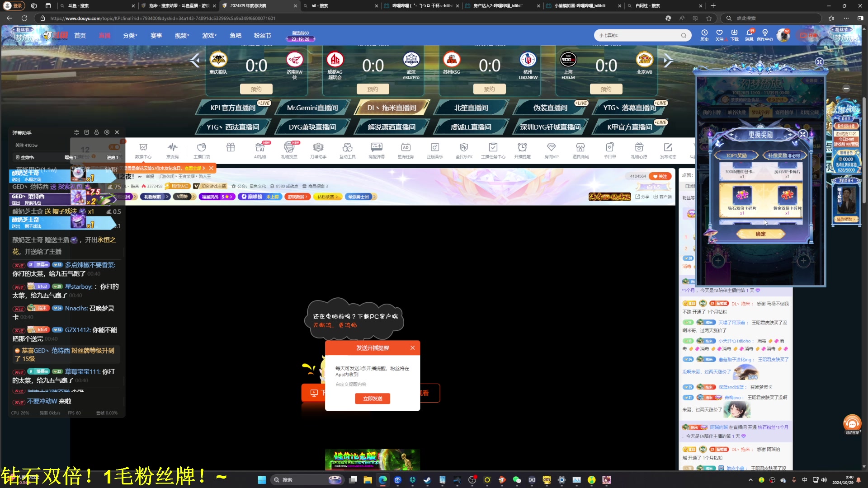The height and width of the screenshot is (488, 868).
Task: Close the 发送开播提醒 dialog
Action: [412, 347]
